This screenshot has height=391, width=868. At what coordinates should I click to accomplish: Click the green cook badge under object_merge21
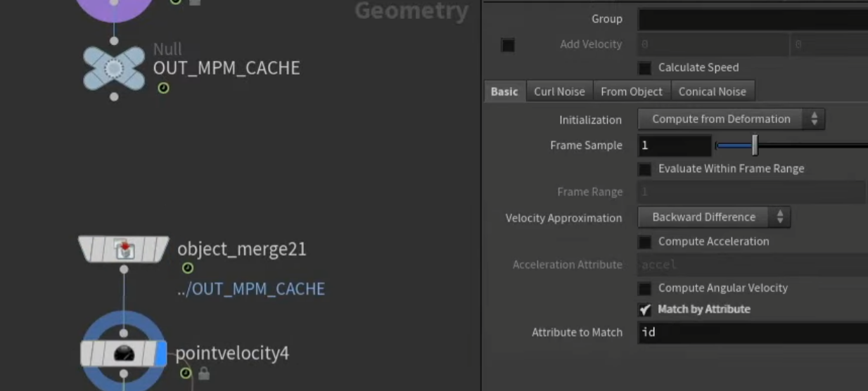pos(188,268)
